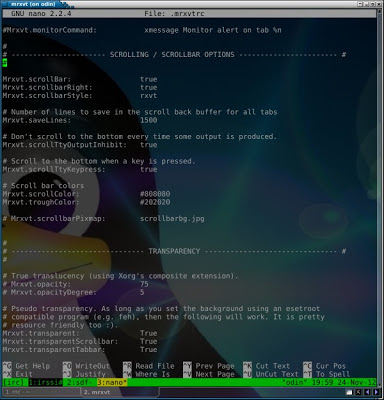The image size is (384, 400).
Task: Click the '19:59 24-Nov-12' clock text
Action: click(344, 382)
